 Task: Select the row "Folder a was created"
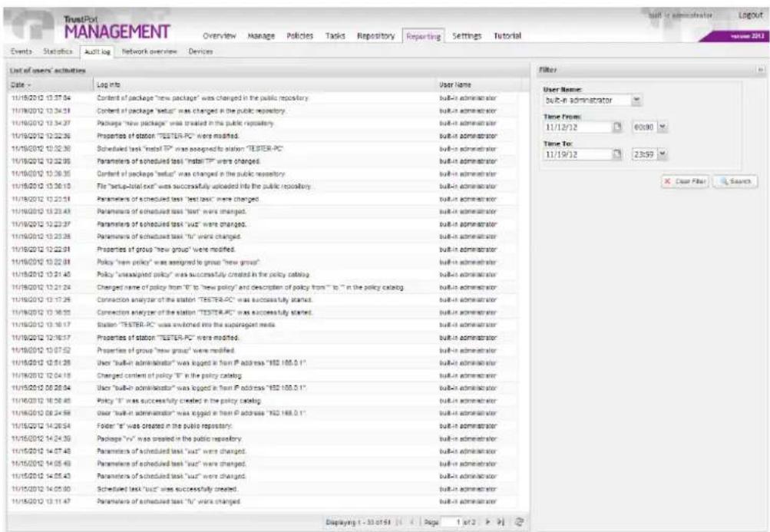[x=263, y=426]
